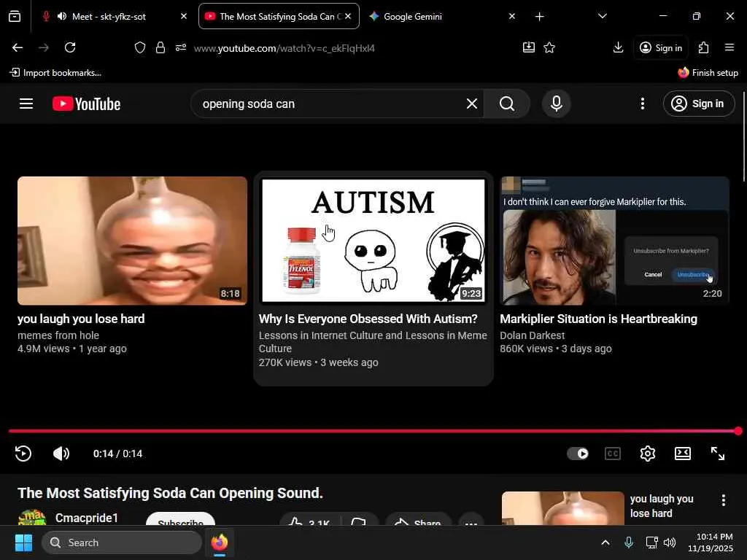
Task: Click 'Dolan Darkest' channel name
Action: pos(532,335)
